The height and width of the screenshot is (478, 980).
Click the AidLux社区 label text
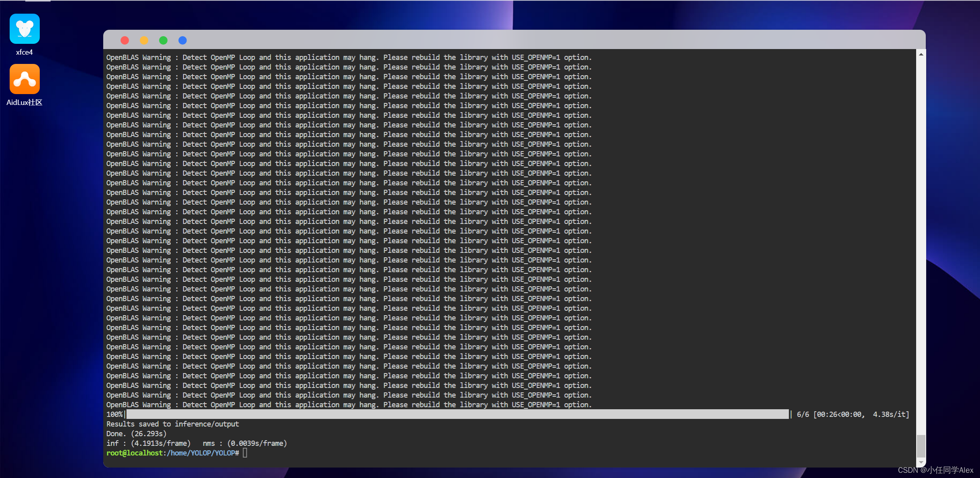click(24, 103)
